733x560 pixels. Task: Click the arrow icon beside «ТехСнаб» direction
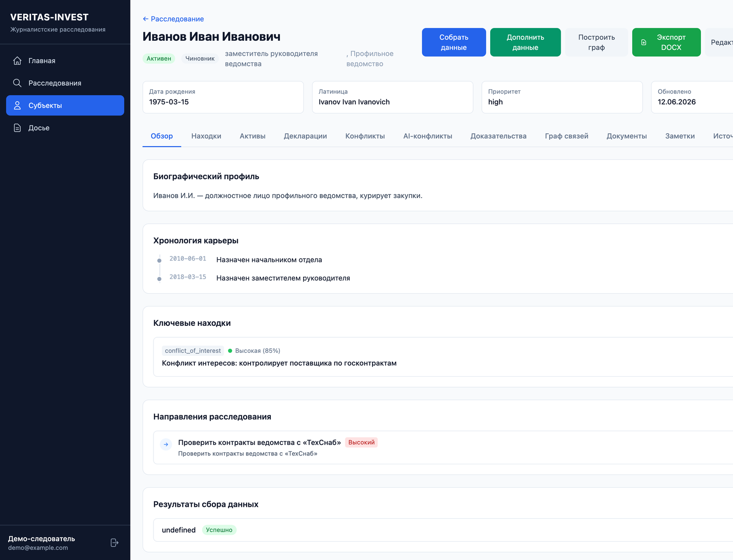tap(166, 444)
